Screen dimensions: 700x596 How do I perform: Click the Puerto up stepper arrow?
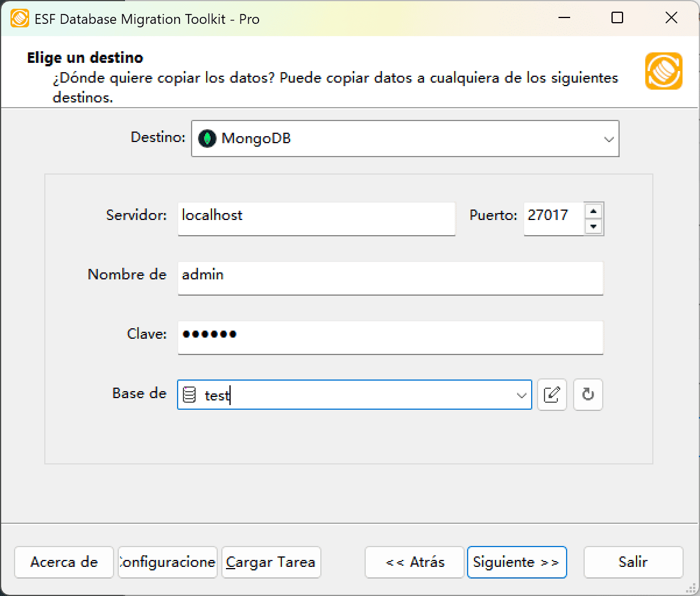tap(594, 211)
